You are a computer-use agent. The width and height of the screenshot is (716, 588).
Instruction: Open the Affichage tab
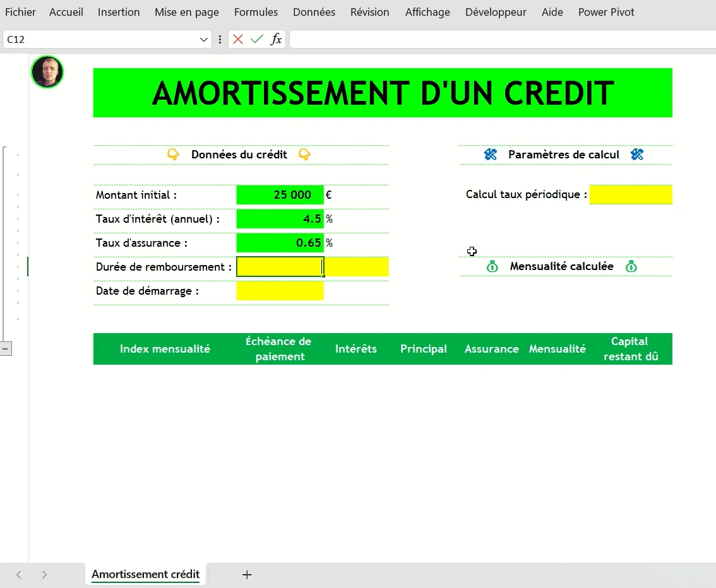(427, 13)
